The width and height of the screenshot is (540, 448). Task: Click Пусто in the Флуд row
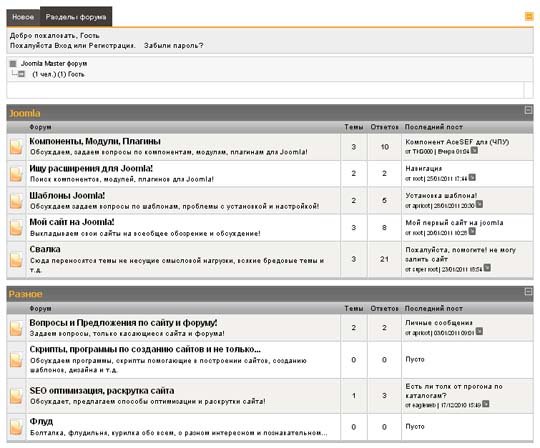[x=415, y=426]
